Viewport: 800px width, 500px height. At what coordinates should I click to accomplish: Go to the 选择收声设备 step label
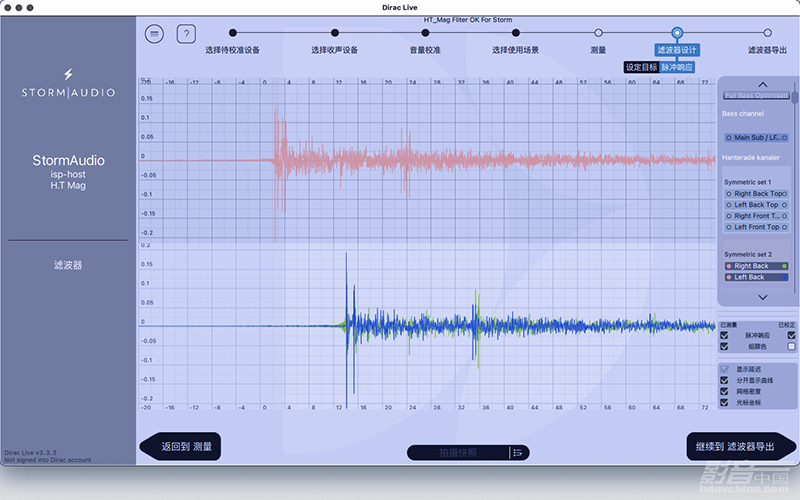tap(335, 50)
